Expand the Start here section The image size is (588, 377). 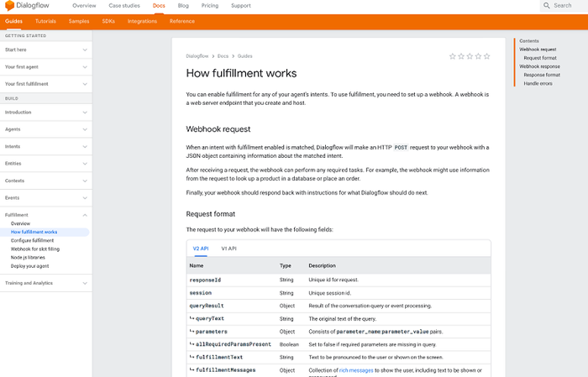(84, 50)
